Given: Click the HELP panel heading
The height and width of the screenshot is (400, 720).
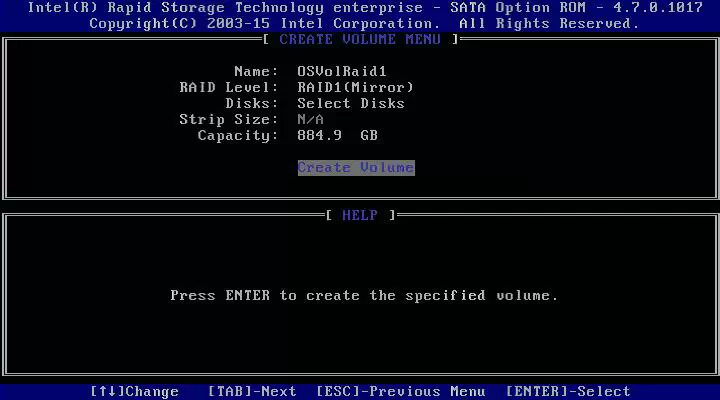Looking at the screenshot, I should click(360, 215).
